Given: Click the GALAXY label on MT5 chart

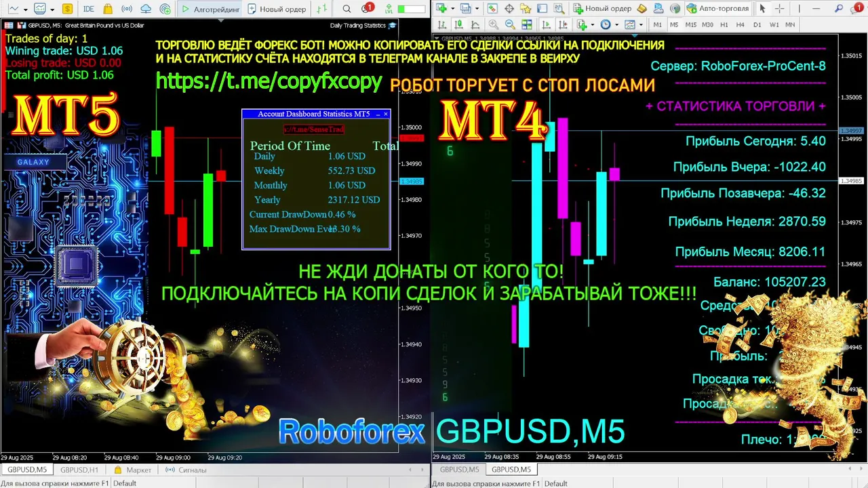Looking at the screenshot, I should coord(33,162).
